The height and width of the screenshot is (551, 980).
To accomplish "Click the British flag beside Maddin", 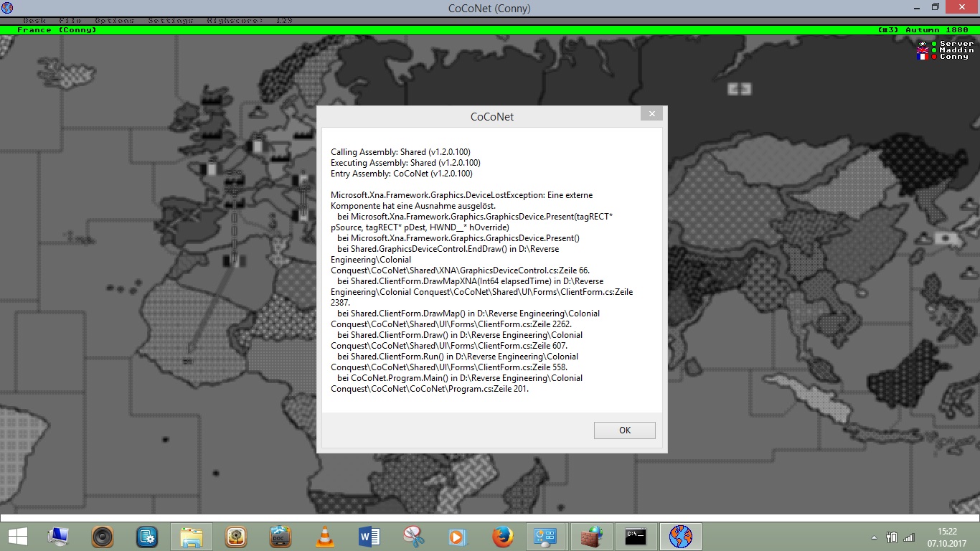I will coord(923,50).
